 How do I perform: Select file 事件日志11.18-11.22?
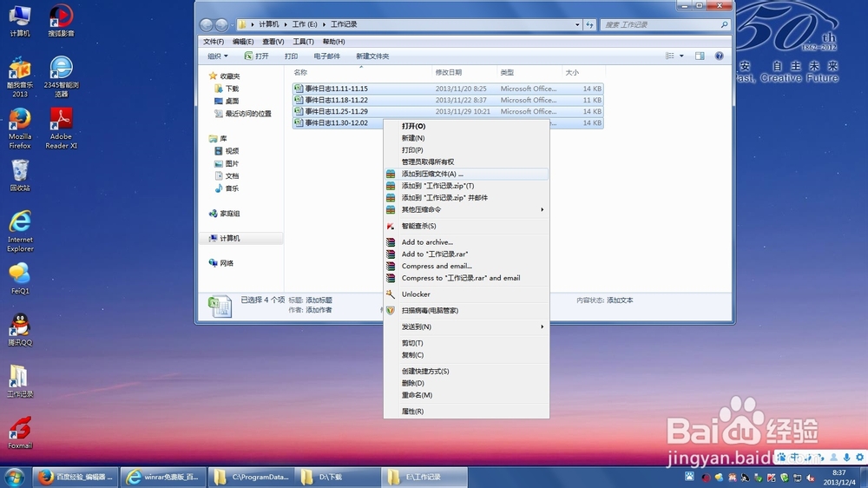tap(447, 100)
